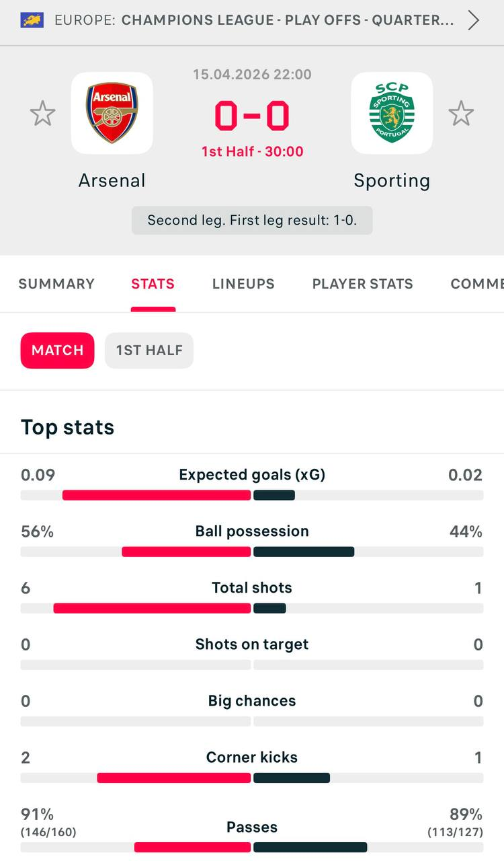Screen dimensions: 504x861
Task: Tap the Sporting team name
Action: tap(392, 180)
